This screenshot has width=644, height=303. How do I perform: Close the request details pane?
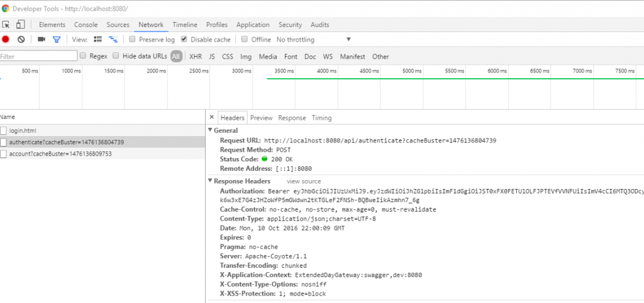211,117
